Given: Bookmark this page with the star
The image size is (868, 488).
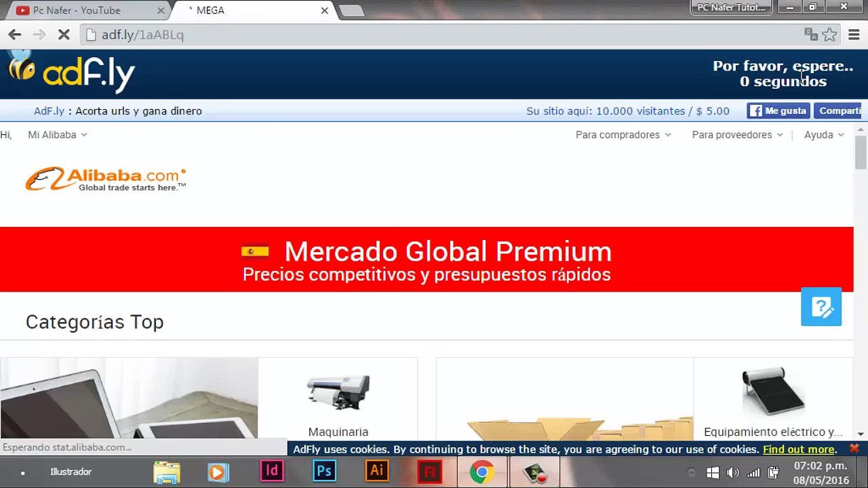Looking at the screenshot, I should 829,35.
